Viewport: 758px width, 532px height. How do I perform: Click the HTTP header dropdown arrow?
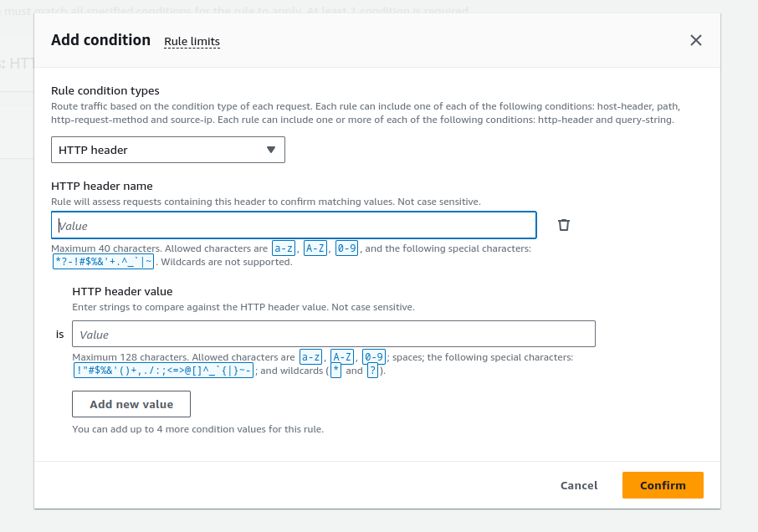point(270,150)
